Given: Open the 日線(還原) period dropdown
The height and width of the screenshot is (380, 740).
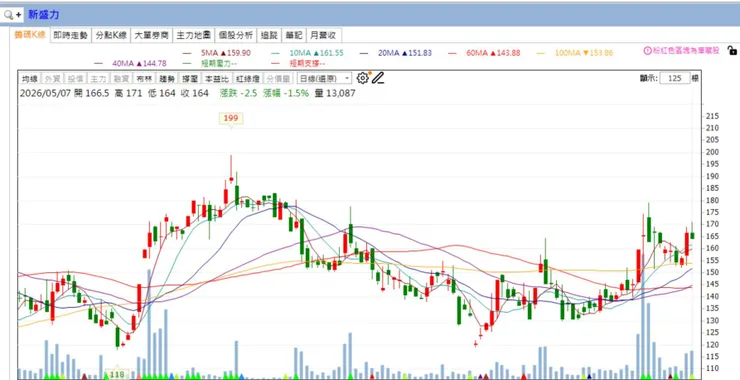Looking at the screenshot, I should pyautogui.click(x=324, y=78).
